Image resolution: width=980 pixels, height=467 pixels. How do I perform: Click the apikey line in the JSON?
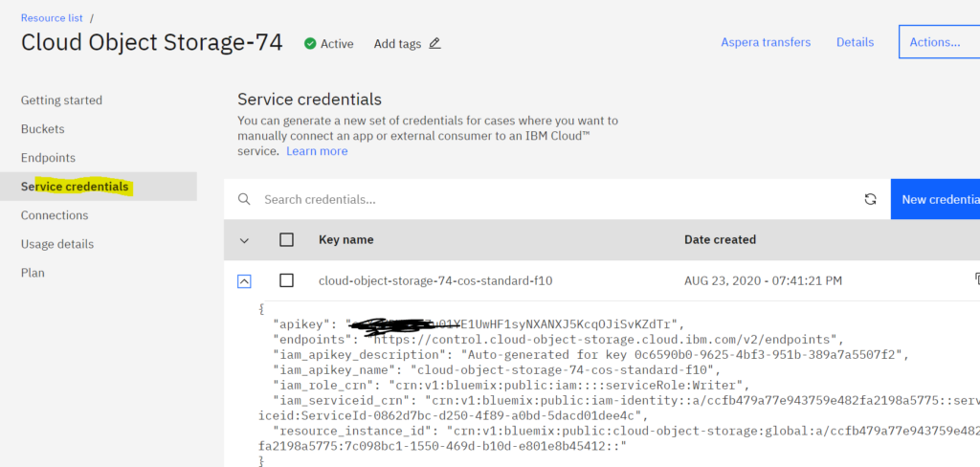point(479,323)
